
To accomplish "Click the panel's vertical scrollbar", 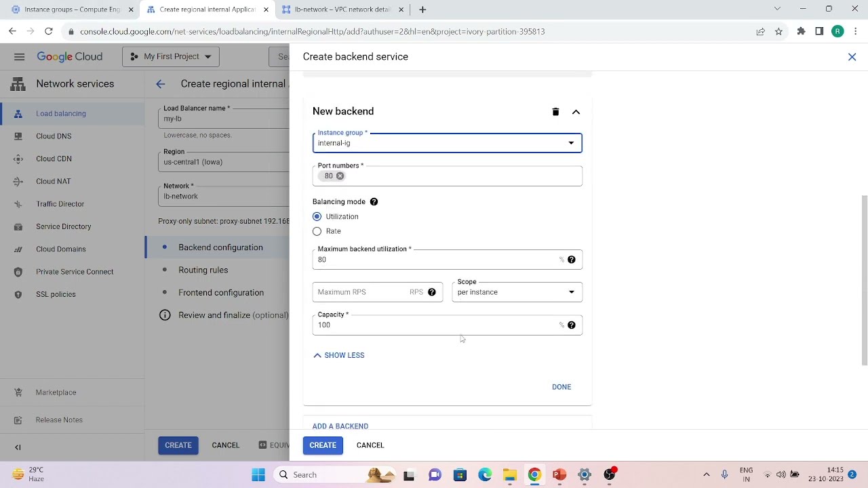I will pyautogui.click(x=864, y=281).
